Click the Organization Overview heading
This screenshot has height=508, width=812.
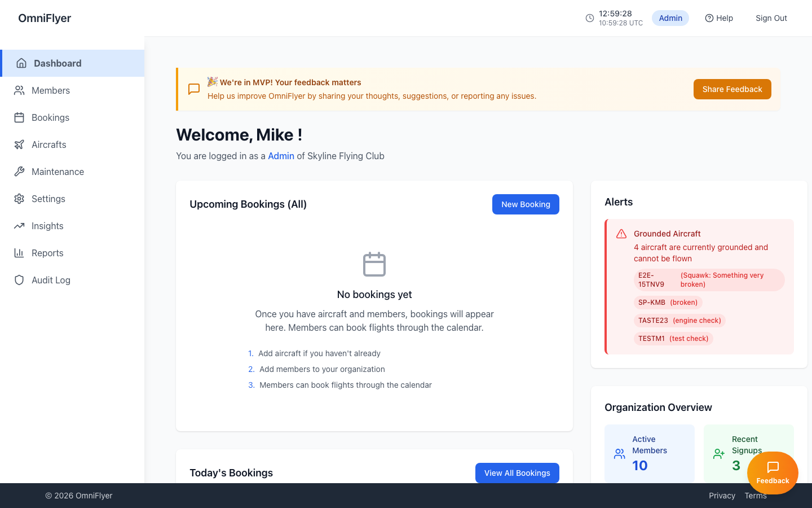point(658,408)
